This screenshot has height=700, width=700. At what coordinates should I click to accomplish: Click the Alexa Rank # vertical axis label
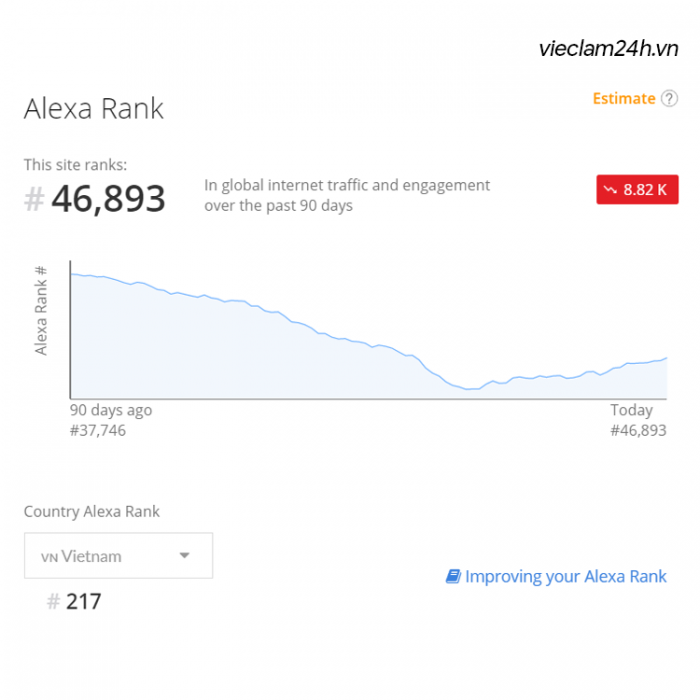point(41,310)
